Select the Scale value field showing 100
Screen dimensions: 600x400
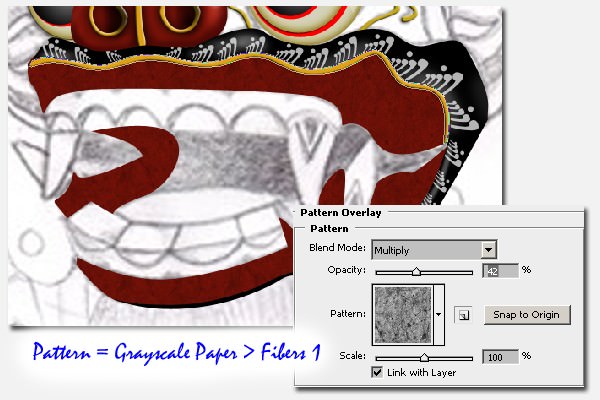click(x=500, y=357)
